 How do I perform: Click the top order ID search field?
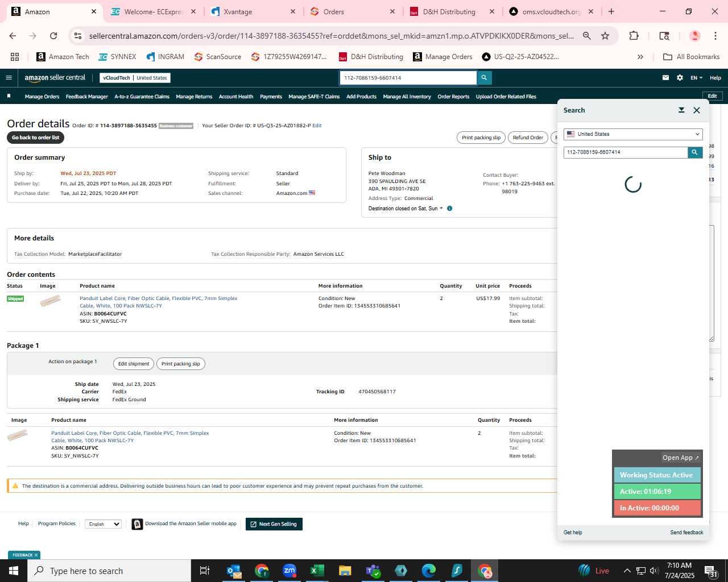(x=408, y=78)
